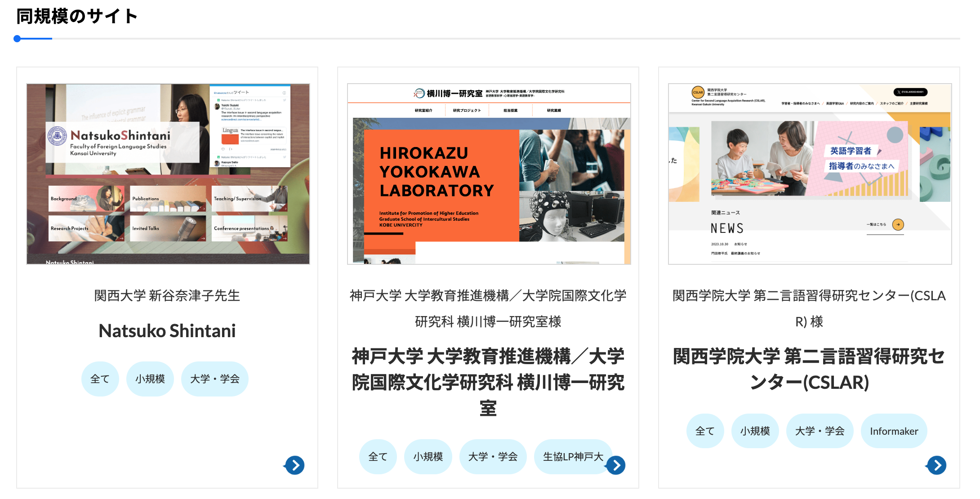The width and height of the screenshot is (980, 499).
Task: Click the 関西大学 新谷奈津子先生 text
Action: coord(167,295)
